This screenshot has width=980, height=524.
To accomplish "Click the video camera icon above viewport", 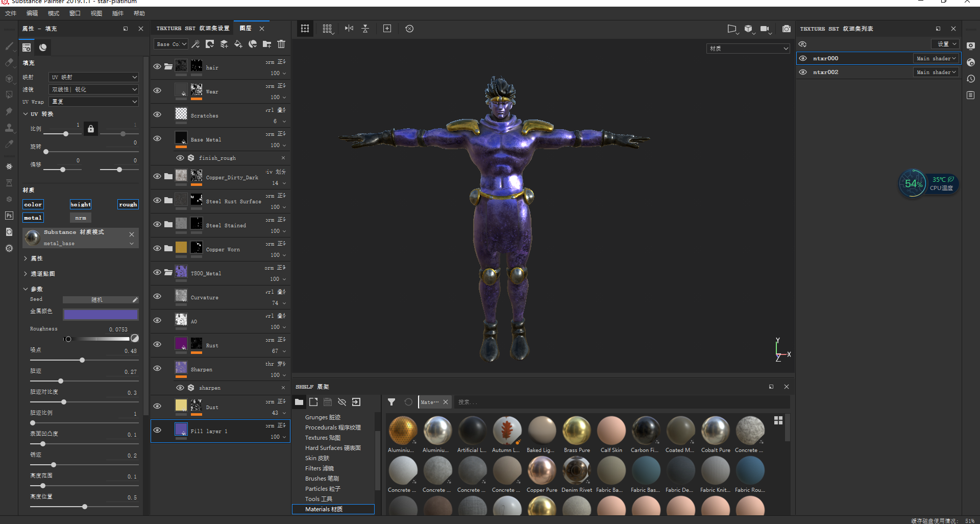I will (765, 29).
